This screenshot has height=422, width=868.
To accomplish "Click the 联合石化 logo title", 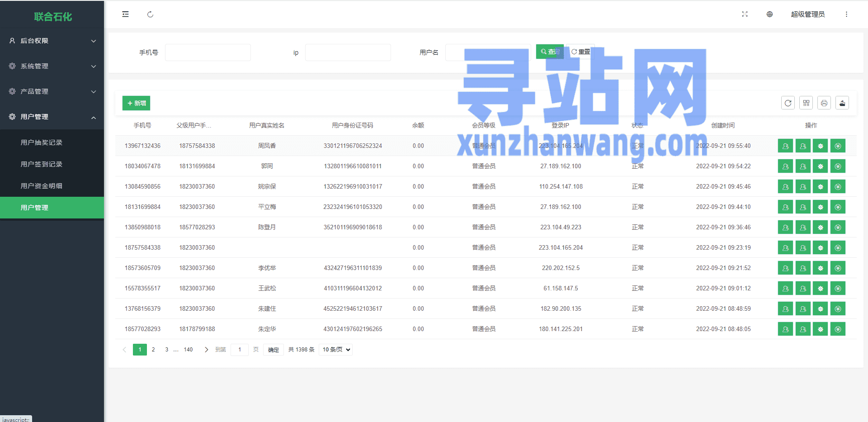I will pyautogui.click(x=53, y=17).
